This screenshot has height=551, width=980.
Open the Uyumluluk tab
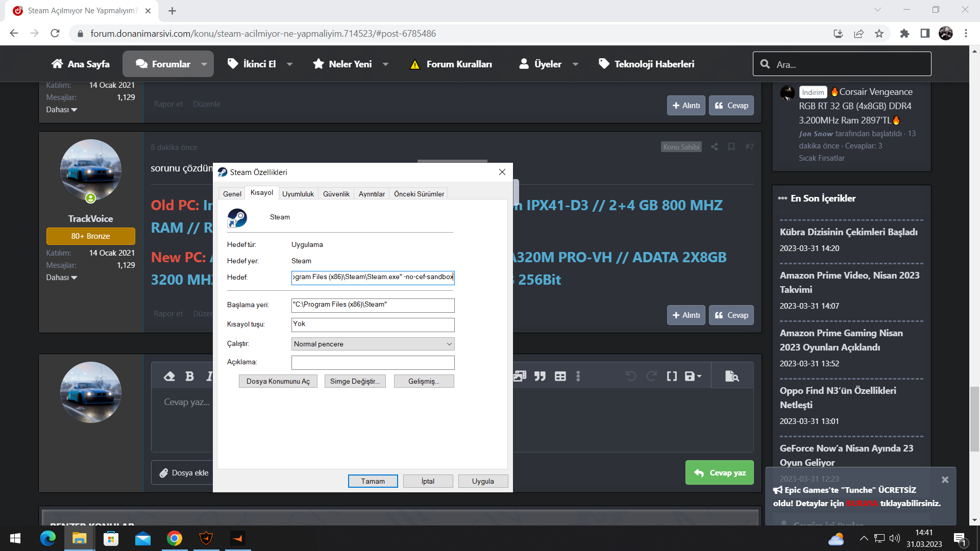(x=298, y=194)
